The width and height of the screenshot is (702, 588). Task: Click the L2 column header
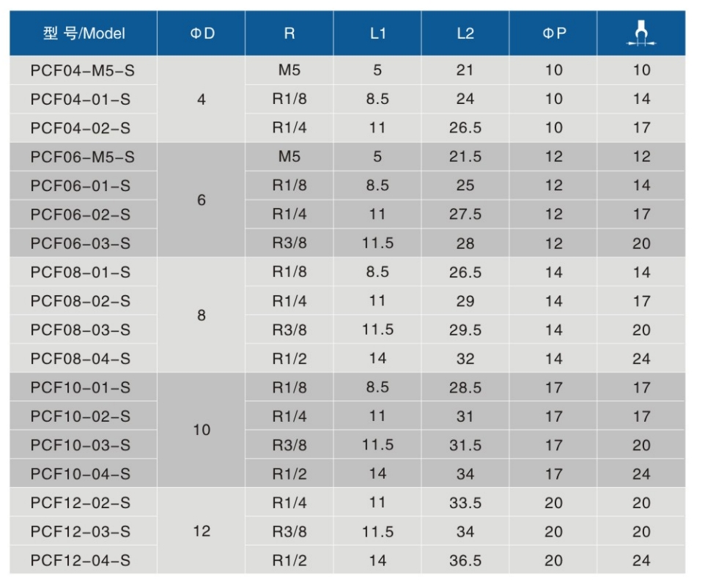point(465,34)
